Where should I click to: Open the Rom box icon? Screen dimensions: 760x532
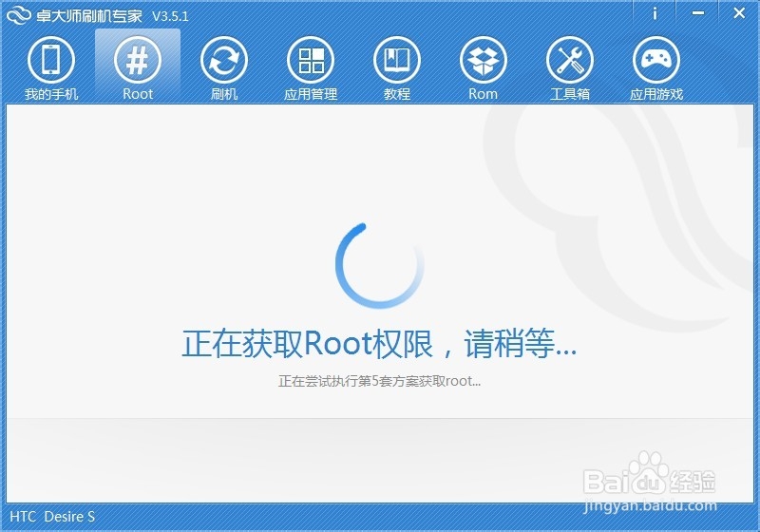(484, 60)
